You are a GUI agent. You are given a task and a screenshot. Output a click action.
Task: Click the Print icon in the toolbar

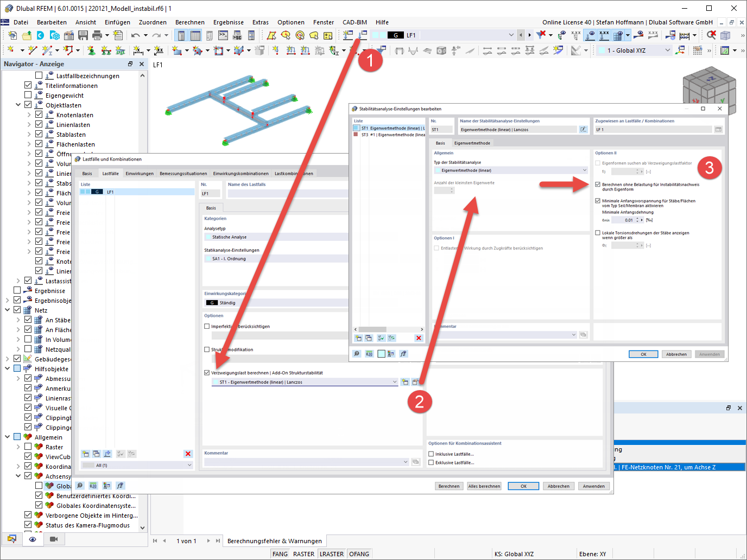point(97,34)
